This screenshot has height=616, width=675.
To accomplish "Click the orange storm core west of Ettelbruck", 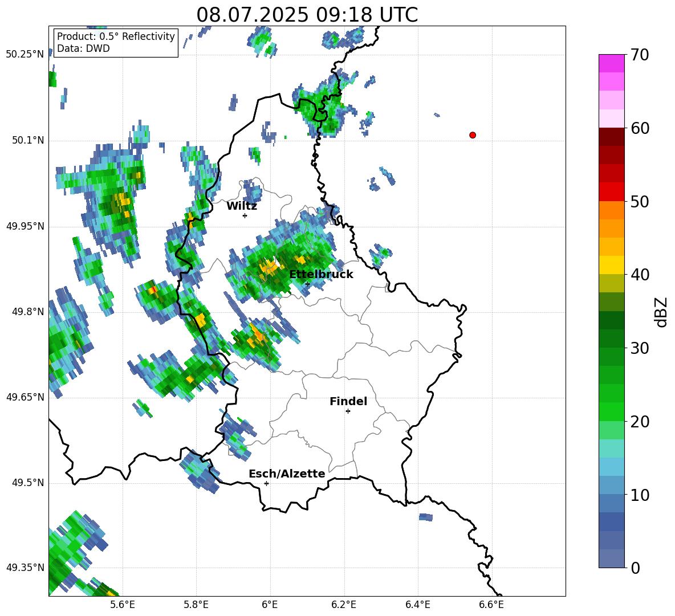I will pyautogui.click(x=270, y=267).
